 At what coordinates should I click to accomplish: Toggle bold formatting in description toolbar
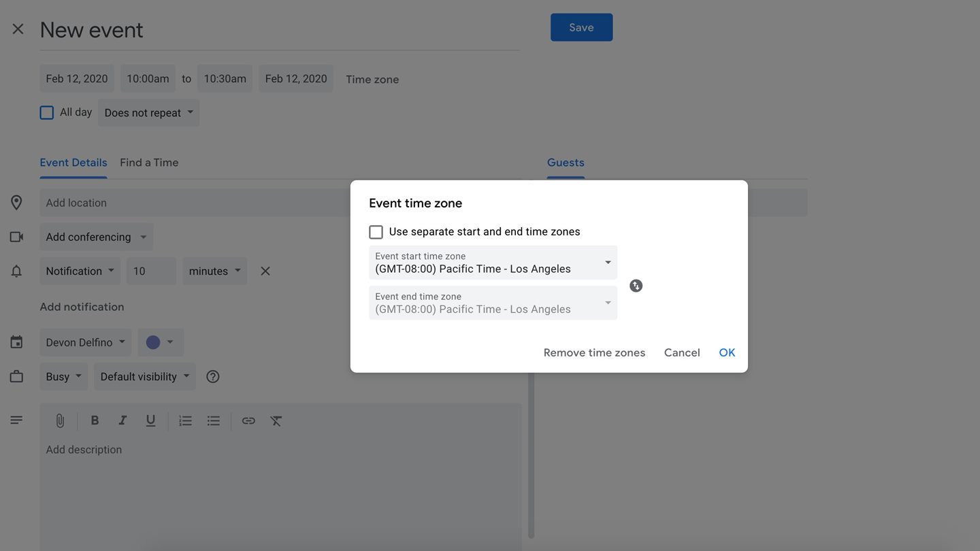click(95, 421)
